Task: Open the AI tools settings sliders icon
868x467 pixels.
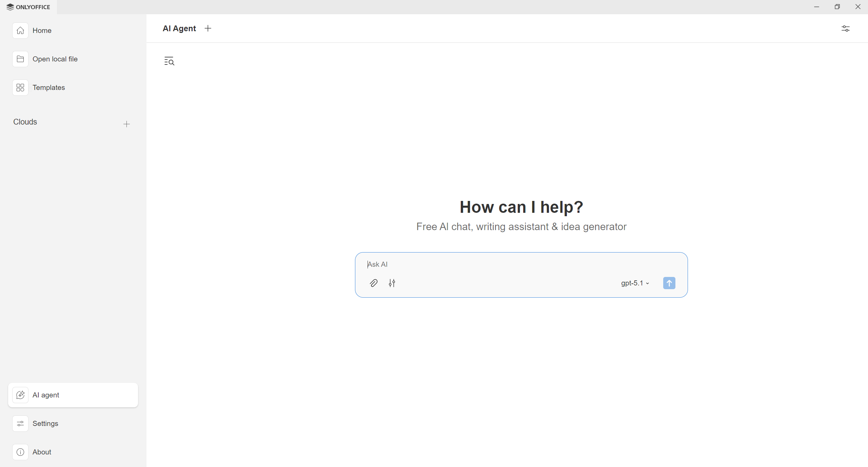Action: [x=392, y=283]
